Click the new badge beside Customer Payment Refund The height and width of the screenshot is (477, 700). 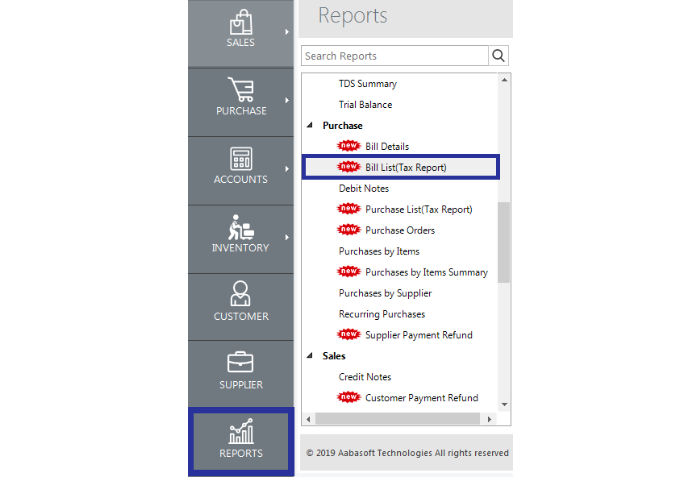[349, 397]
